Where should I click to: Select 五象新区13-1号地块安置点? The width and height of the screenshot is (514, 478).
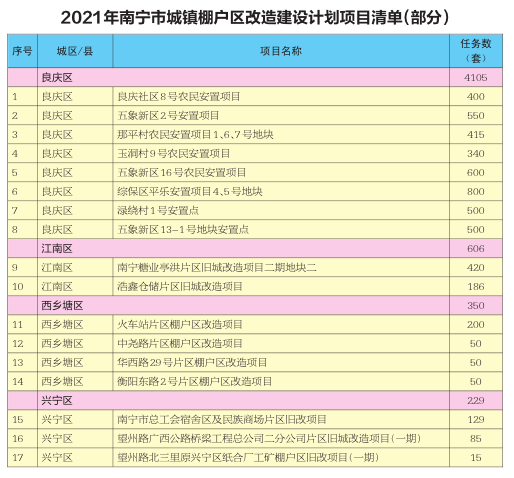coord(183,230)
